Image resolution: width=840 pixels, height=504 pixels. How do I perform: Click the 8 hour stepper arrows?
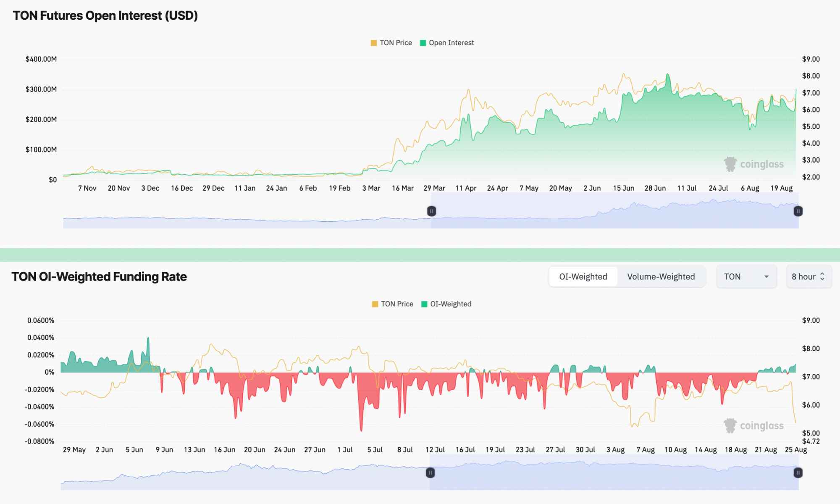(822, 277)
